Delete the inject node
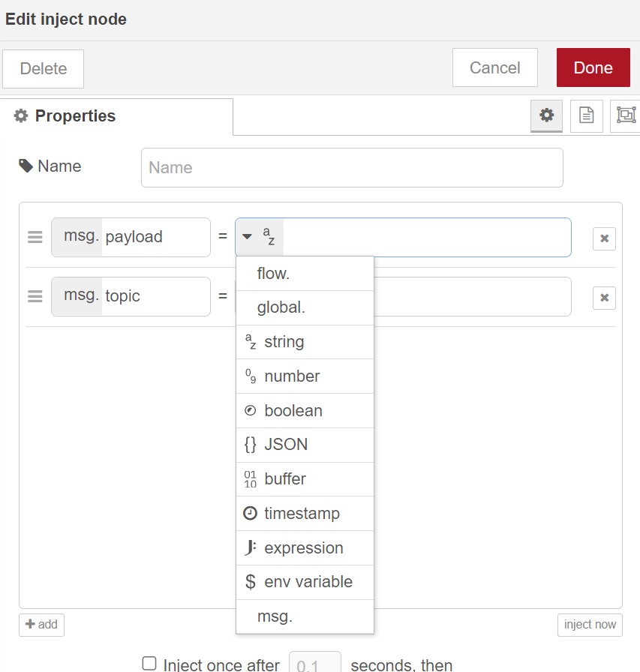The width and height of the screenshot is (640, 672). (44, 68)
